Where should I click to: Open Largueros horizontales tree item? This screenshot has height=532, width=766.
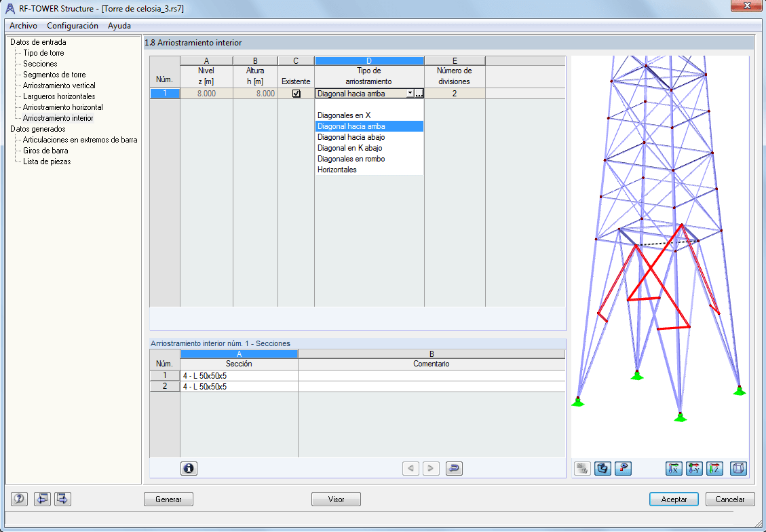click(x=59, y=96)
